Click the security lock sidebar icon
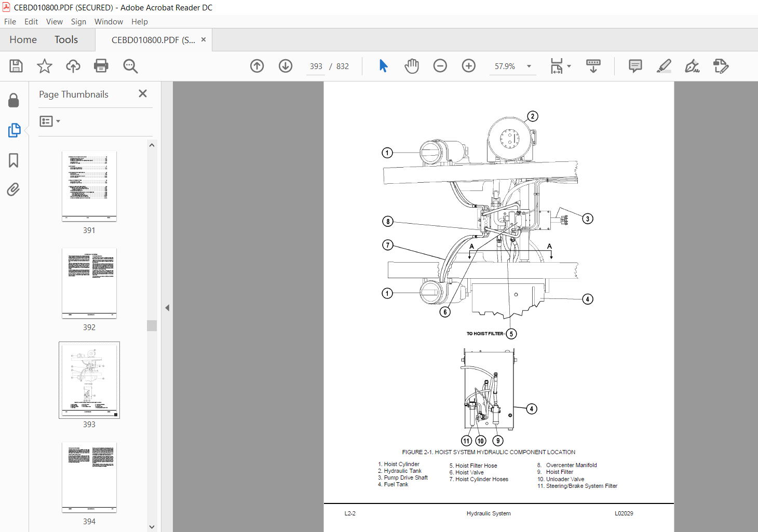This screenshot has width=758, height=532. pos(14,100)
